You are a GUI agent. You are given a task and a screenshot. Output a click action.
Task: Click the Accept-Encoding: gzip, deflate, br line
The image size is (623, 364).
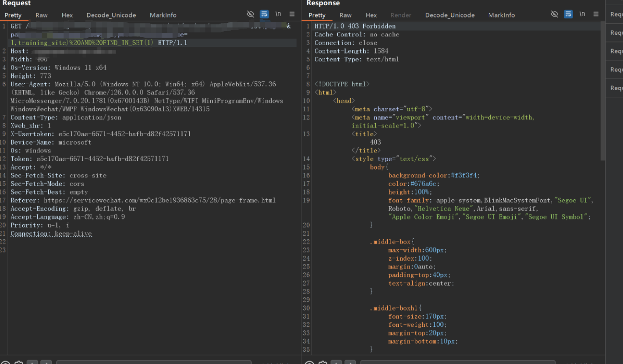tap(73, 209)
